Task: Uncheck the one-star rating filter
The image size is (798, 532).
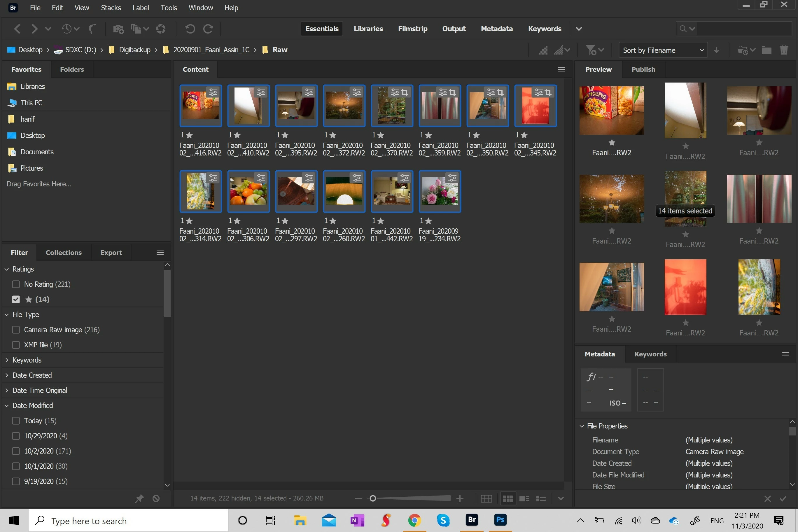Action: tap(16, 299)
